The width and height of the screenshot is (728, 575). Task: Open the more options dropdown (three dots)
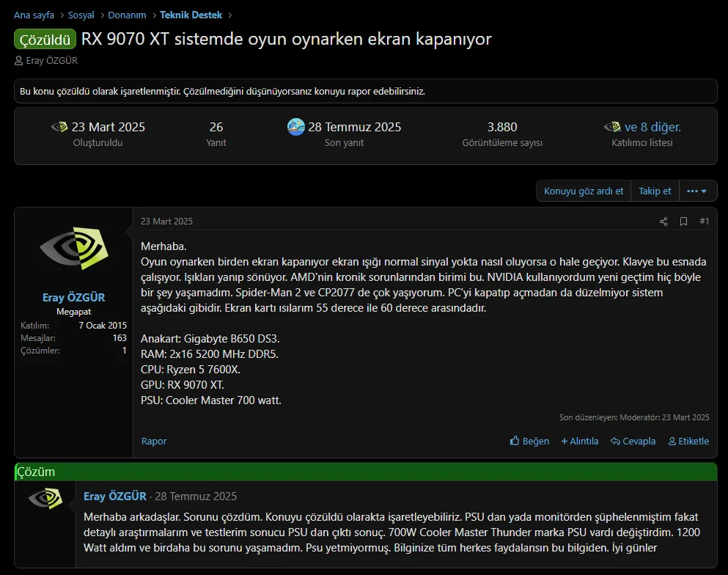click(x=697, y=191)
